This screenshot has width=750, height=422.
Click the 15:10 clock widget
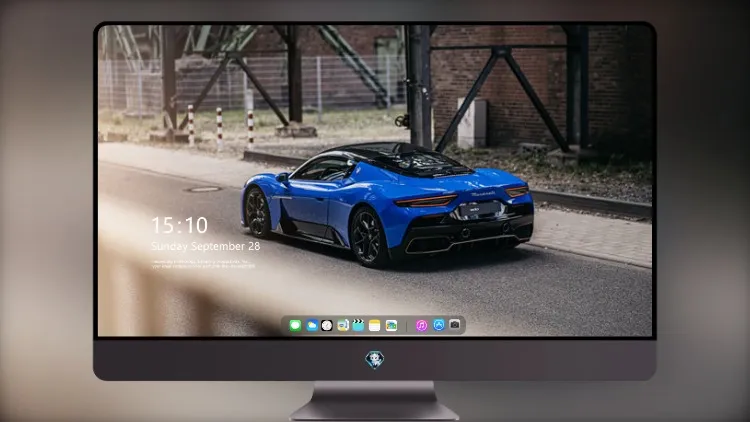pos(179,225)
